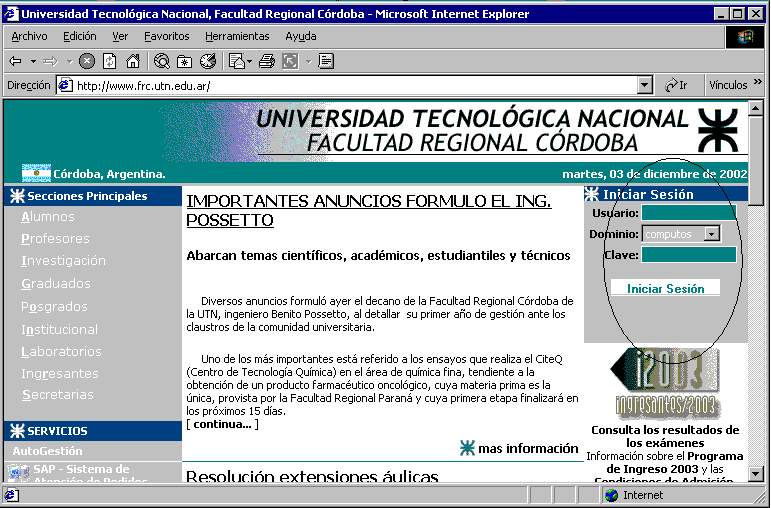Open the Internet Explorer title bar icon menu
771x508 pixels.
pyautogui.click(x=11, y=14)
